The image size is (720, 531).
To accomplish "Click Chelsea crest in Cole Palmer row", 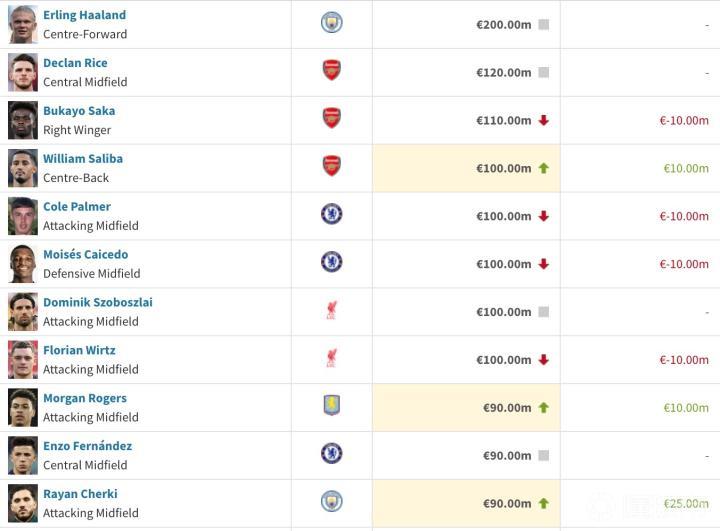I will [332, 214].
